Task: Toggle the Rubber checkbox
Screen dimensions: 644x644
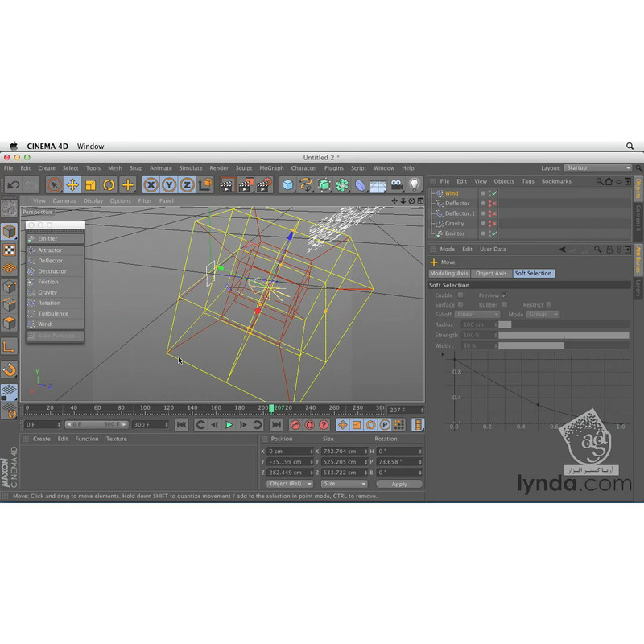Action: click(x=505, y=305)
